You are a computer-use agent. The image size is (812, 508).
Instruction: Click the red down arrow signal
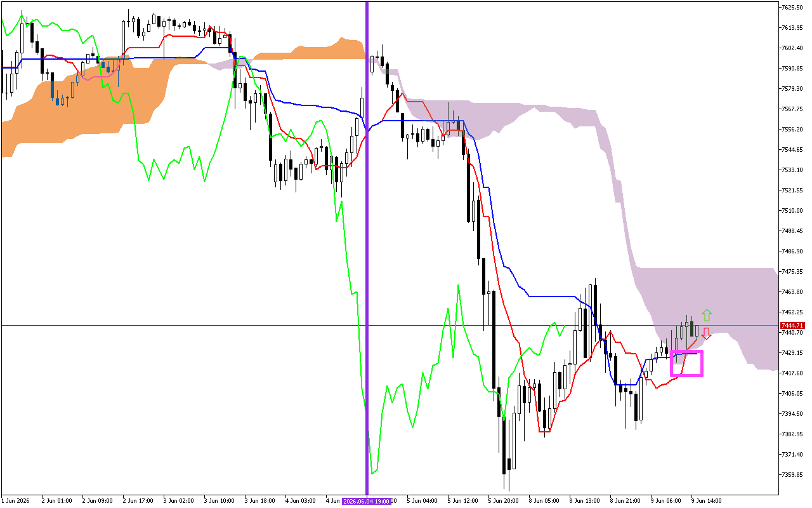(x=705, y=334)
